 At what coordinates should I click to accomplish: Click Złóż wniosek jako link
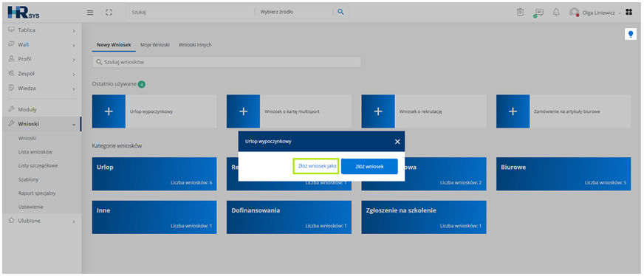[x=317, y=166]
